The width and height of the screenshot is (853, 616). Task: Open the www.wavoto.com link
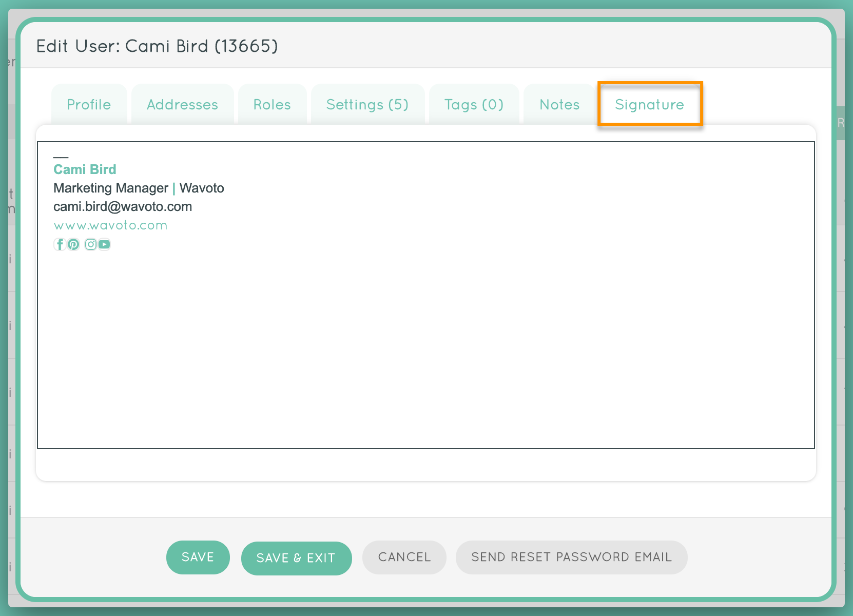[x=110, y=225]
